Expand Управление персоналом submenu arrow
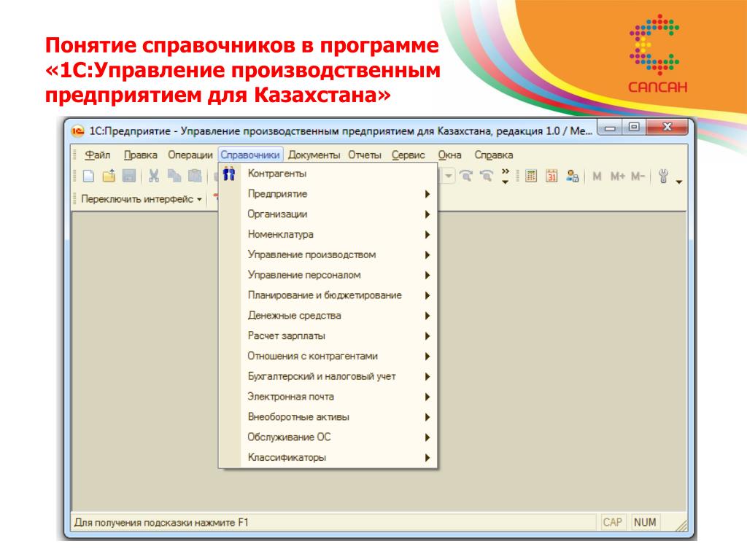Image resolution: width=747 pixels, height=560 pixels. click(x=427, y=275)
